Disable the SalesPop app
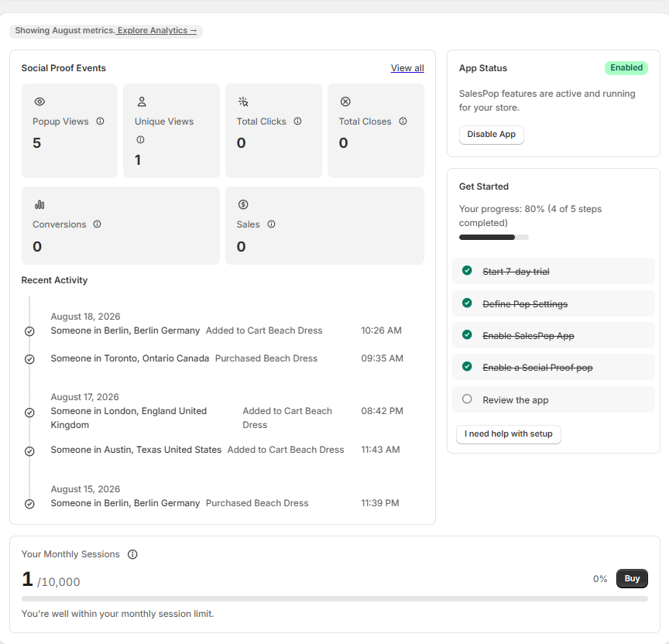Image resolution: width=669 pixels, height=644 pixels. (x=492, y=135)
